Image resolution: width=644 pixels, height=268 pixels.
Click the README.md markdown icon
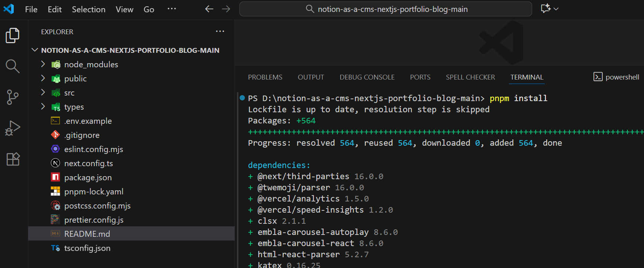pyautogui.click(x=55, y=234)
